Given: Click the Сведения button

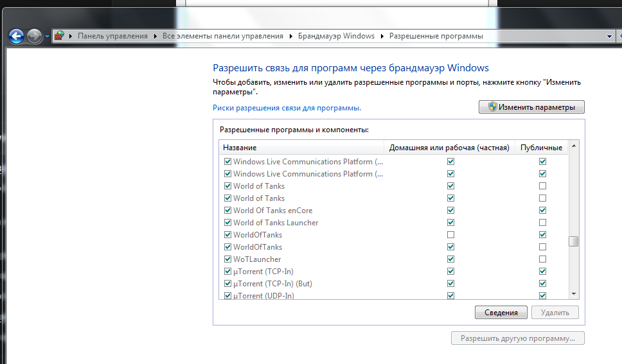Looking at the screenshot, I should tap(501, 313).
